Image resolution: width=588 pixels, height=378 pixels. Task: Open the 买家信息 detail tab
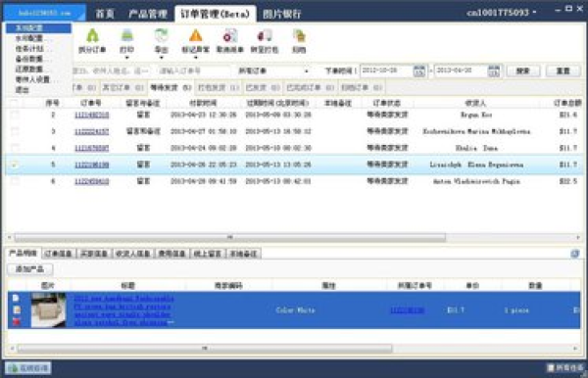[94, 254]
